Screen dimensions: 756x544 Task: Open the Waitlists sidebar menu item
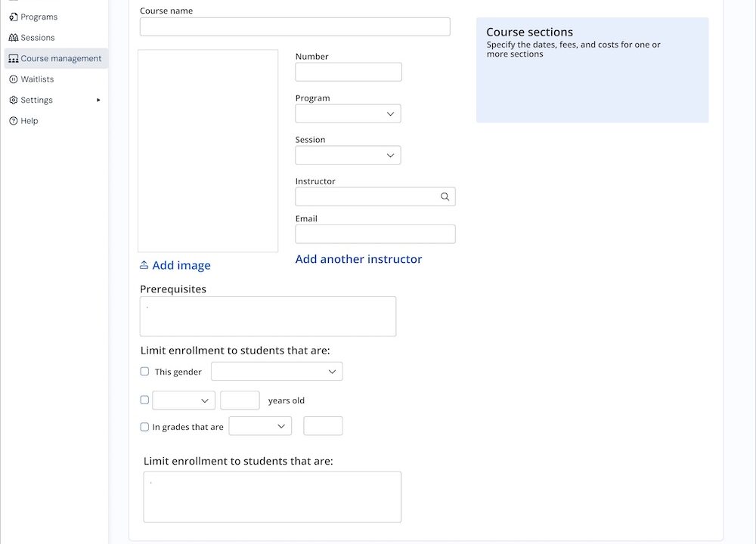pyautogui.click(x=37, y=79)
